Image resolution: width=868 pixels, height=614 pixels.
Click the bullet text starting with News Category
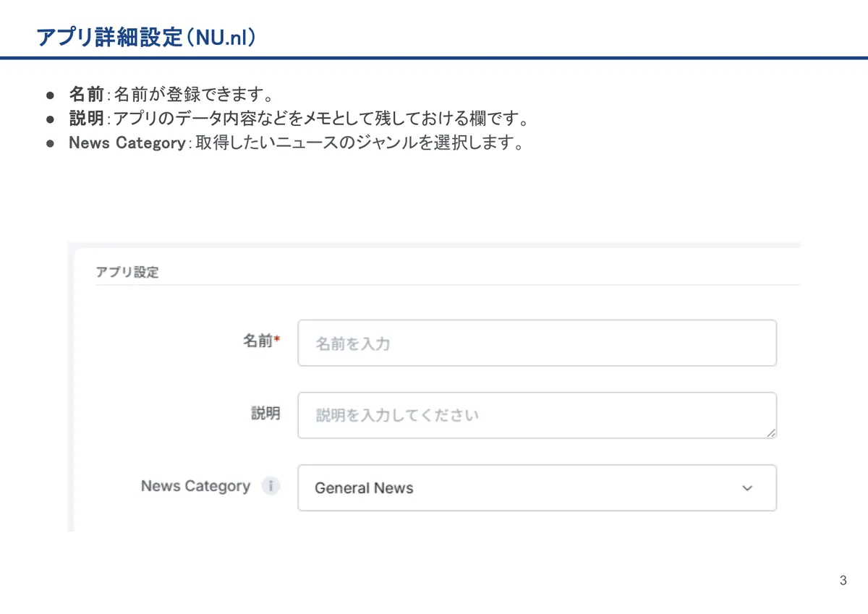(296, 142)
